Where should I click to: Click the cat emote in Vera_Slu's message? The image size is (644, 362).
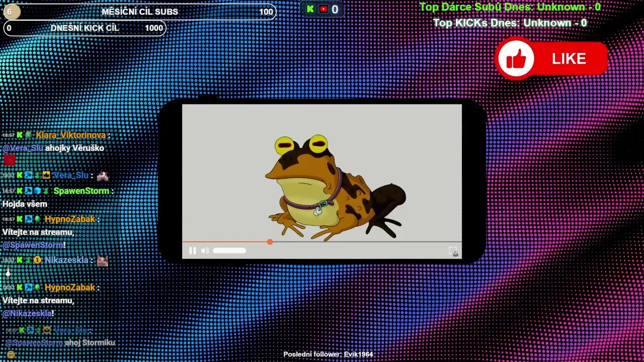(x=102, y=175)
